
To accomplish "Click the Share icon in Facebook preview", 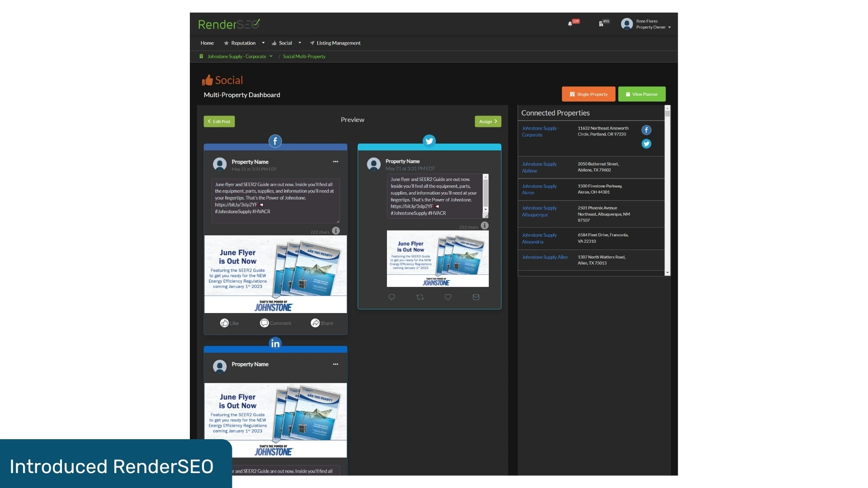I will pyautogui.click(x=315, y=323).
